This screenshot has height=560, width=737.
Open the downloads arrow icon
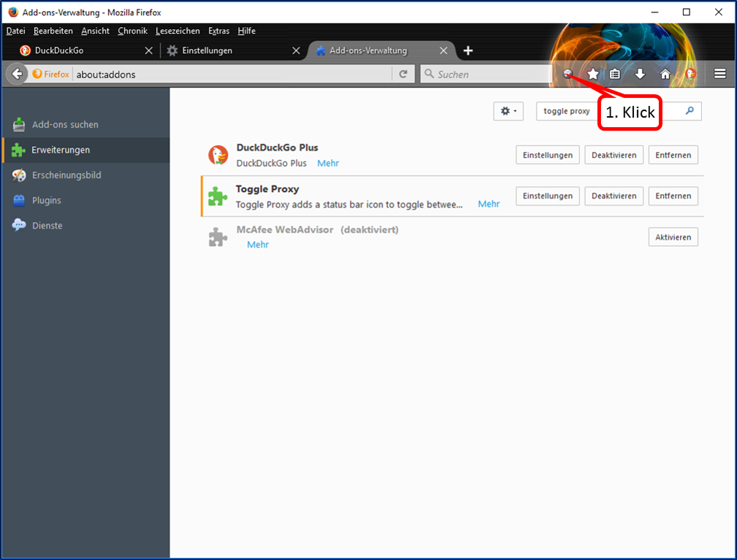[x=640, y=74]
